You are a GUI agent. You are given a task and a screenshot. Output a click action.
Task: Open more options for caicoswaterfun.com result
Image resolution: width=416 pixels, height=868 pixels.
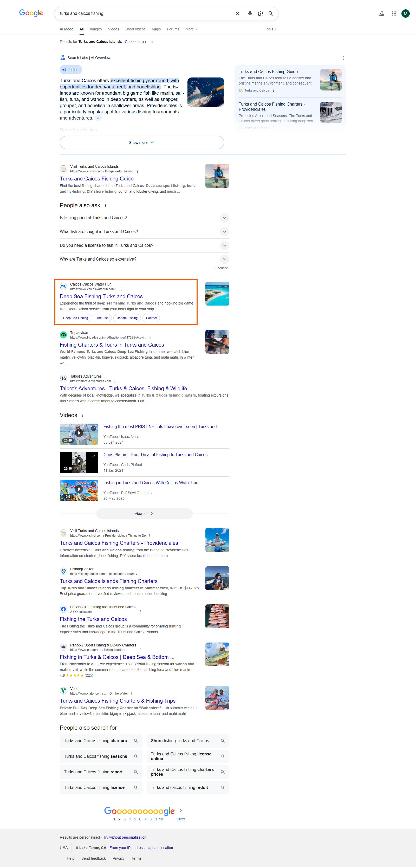(x=121, y=289)
